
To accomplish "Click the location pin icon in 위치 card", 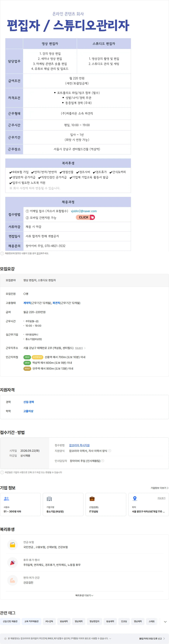I will coord(135,499).
